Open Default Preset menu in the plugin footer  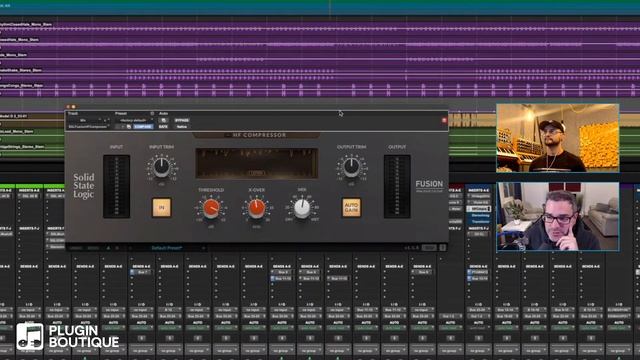pos(167,248)
